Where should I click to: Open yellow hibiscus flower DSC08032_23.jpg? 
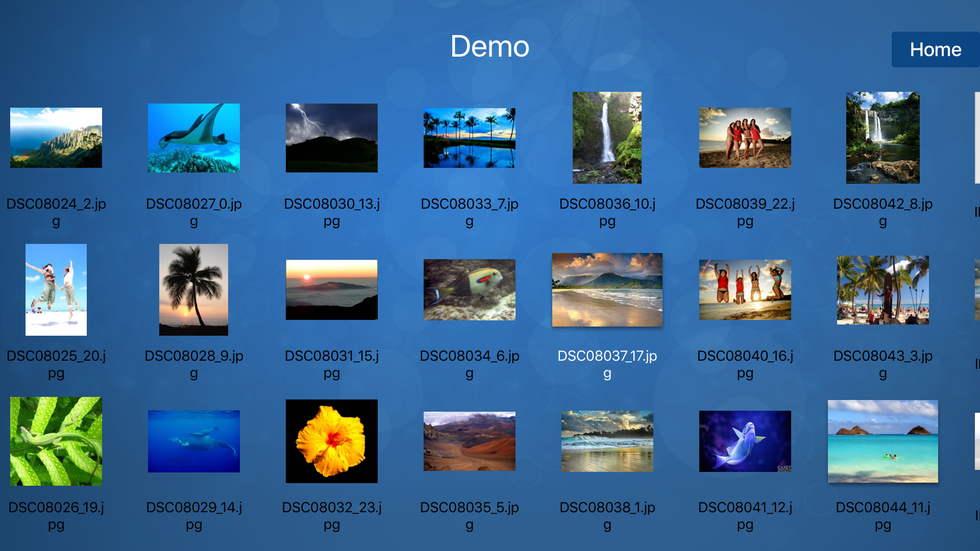[x=331, y=441]
